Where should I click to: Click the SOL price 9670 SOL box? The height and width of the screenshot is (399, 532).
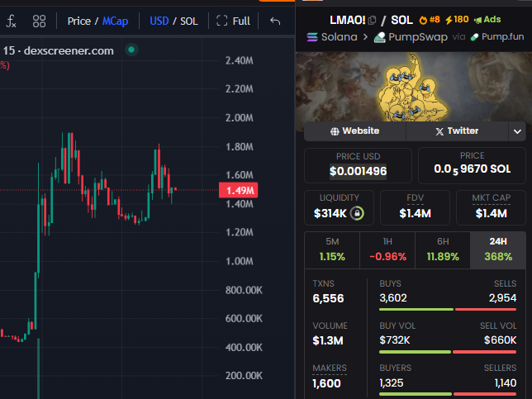(472, 165)
